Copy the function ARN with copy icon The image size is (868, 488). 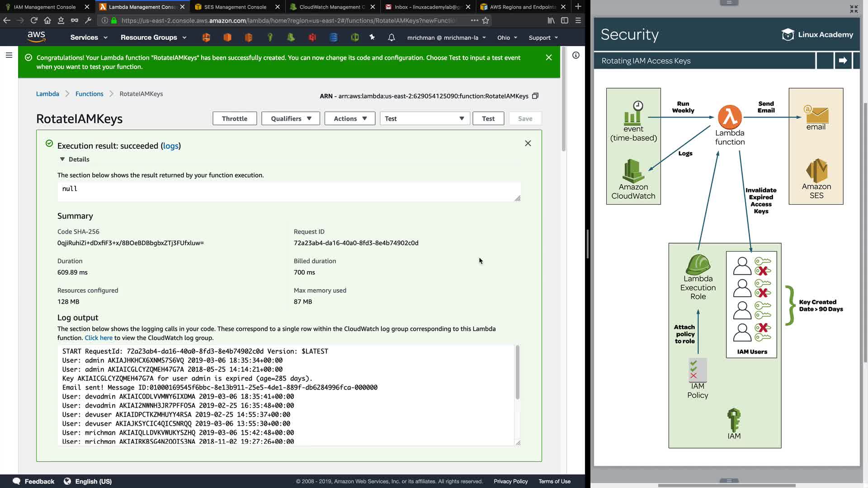(x=535, y=96)
